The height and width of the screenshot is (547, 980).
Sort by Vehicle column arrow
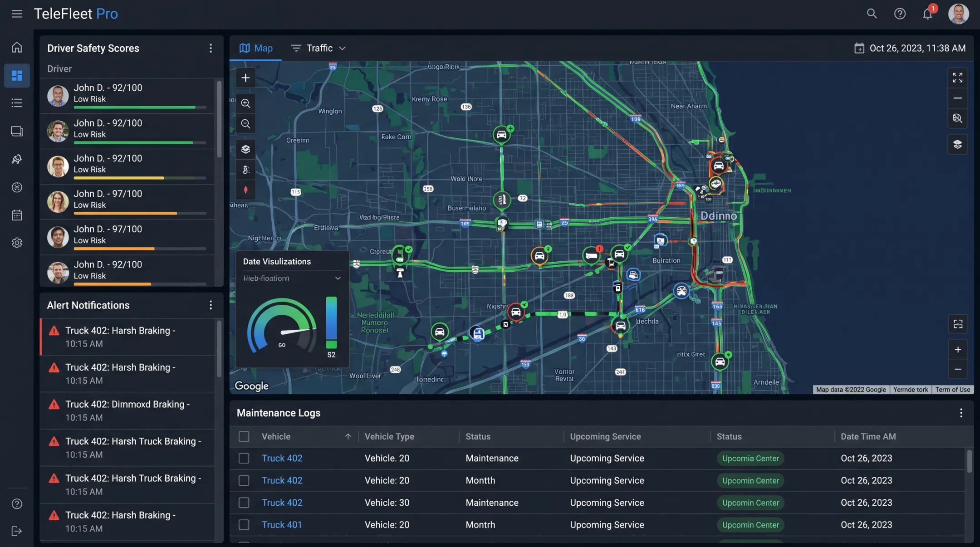coord(348,436)
